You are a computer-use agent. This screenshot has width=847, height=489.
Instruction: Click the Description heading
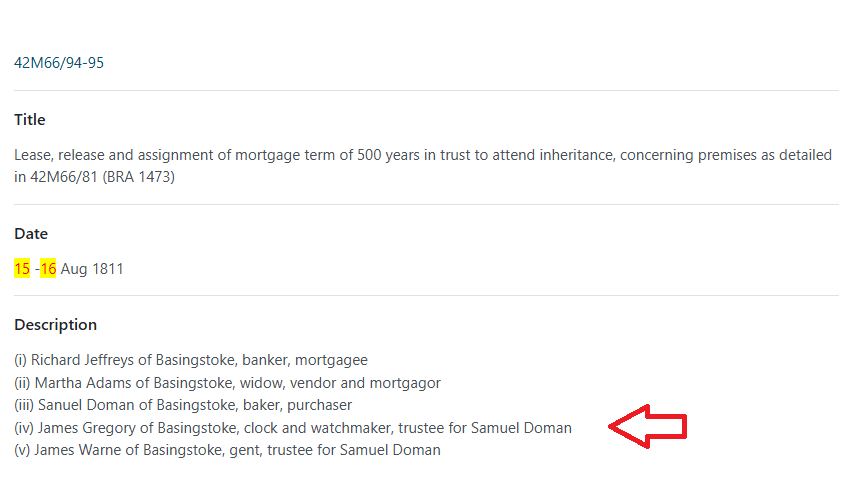pos(56,325)
